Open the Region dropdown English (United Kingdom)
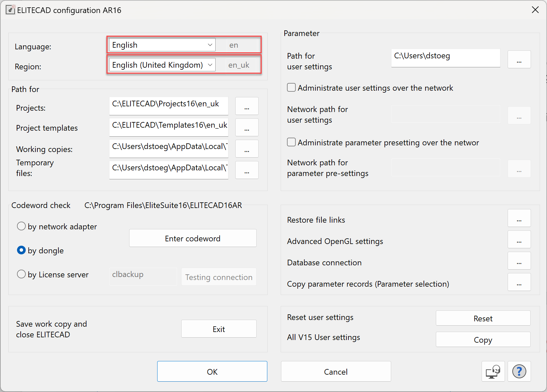This screenshot has height=392, width=547. pos(162,65)
